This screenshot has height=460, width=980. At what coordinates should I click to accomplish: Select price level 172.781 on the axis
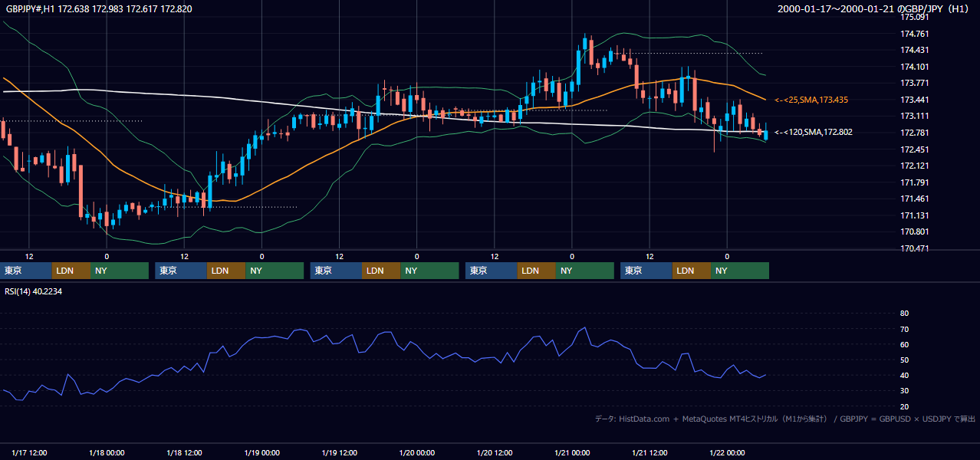(x=915, y=133)
